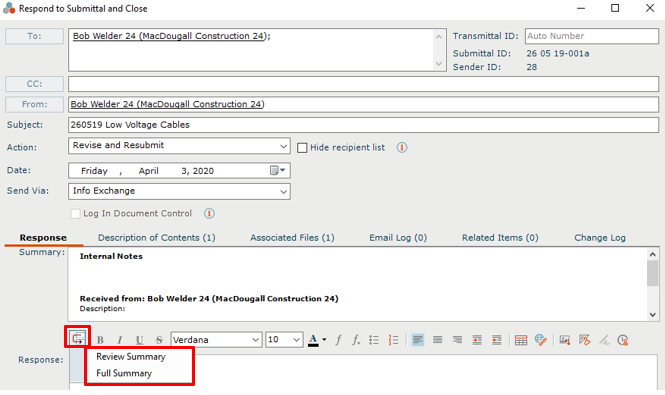Viewport: 665px width, 395px height.
Task: Switch to the Response tab
Action: (43, 238)
